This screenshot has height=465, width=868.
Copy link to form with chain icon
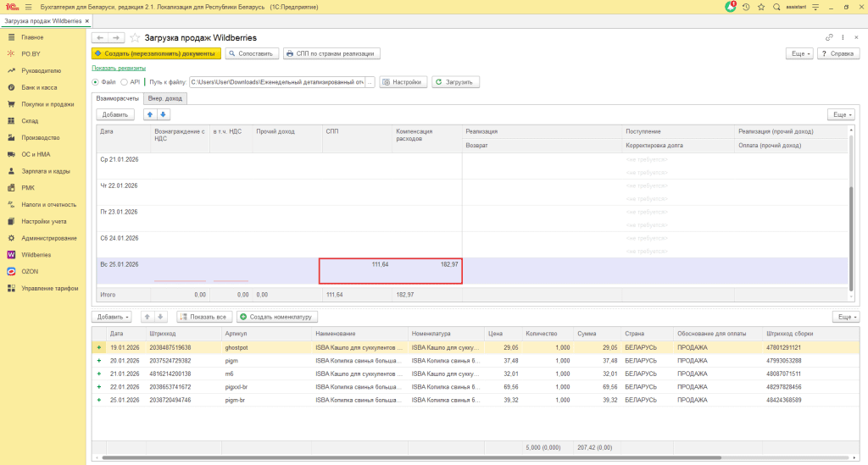pos(829,37)
